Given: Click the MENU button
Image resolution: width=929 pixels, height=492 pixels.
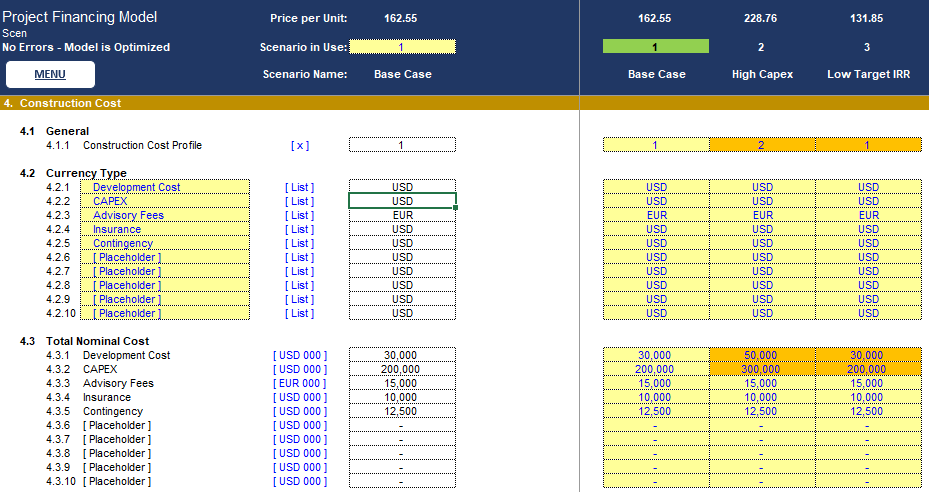Looking at the screenshot, I should tap(50, 74).
